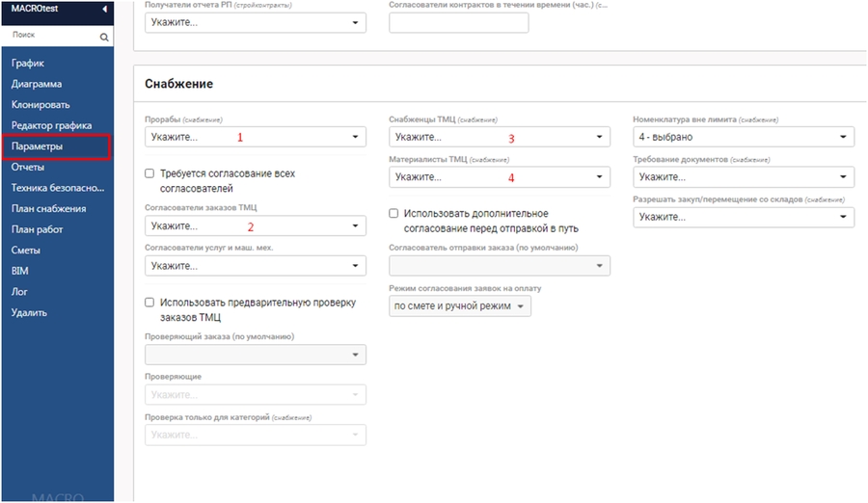Image resolution: width=868 pixels, height=503 pixels.
Task: Enable 'Требуется согласование всех согласователей' checkbox
Action: [x=149, y=173]
